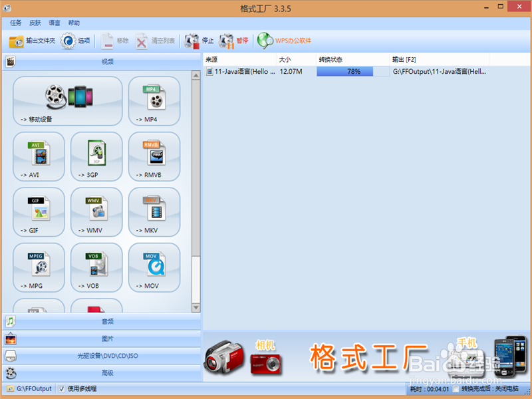Select the -> RMVB conversion icon

154,156
